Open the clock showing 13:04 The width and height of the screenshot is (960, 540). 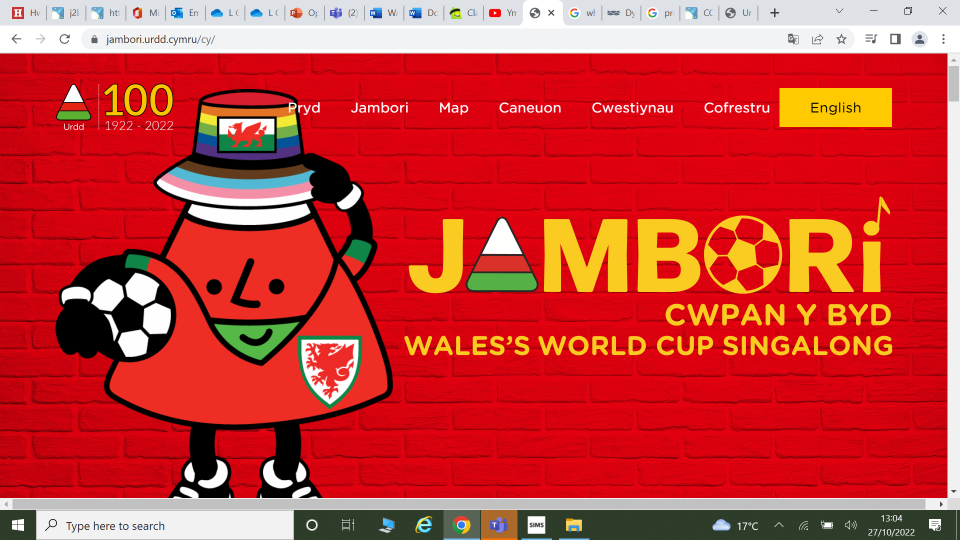tap(891, 525)
